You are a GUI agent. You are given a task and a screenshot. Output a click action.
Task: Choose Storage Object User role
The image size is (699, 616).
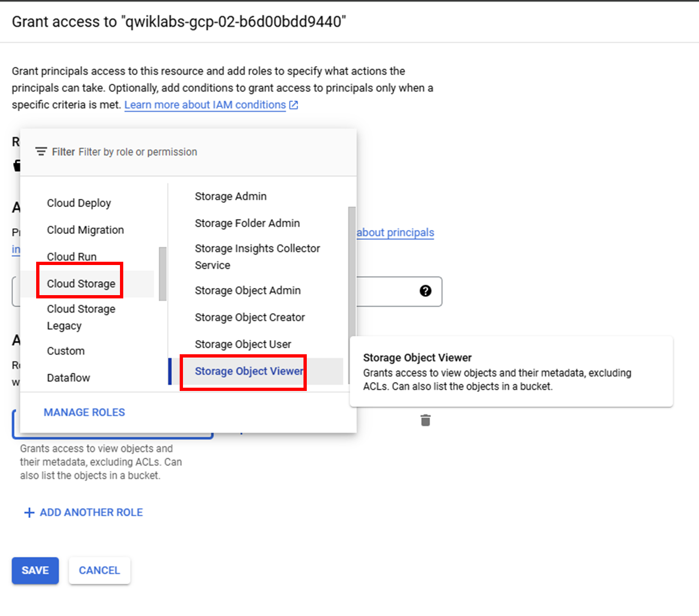(243, 344)
